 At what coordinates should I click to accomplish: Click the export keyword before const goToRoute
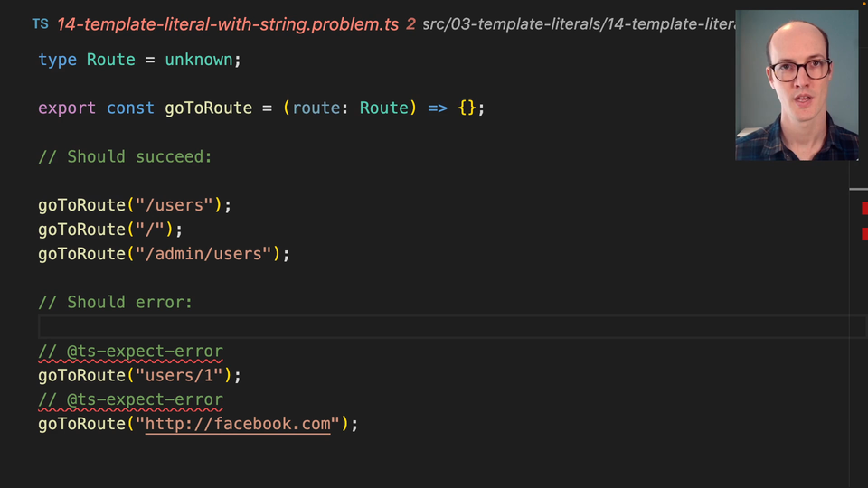[x=67, y=108]
